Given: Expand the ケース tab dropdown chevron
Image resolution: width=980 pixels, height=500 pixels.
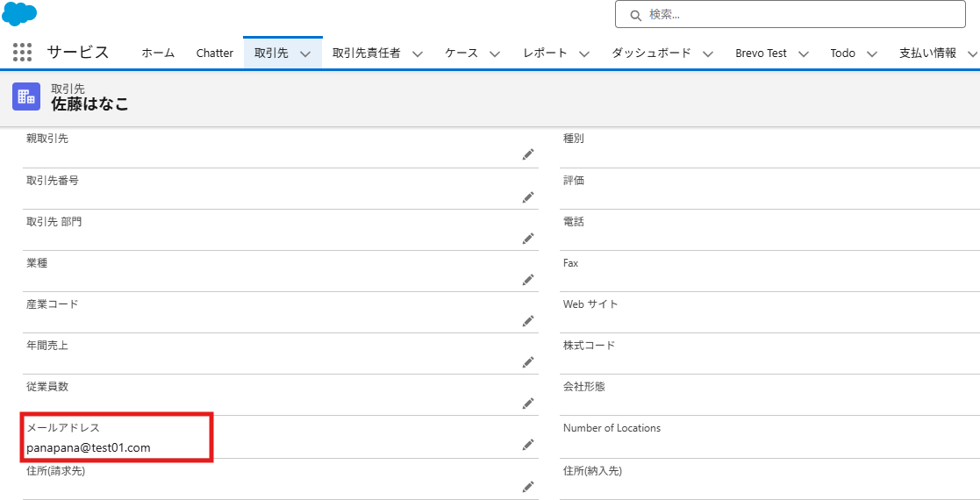Looking at the screenshot, I should point(495,54).
